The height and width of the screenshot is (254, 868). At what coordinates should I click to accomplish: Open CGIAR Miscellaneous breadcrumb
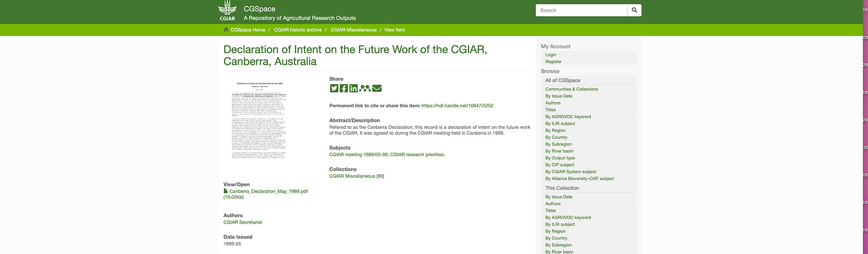pos(354,29)
